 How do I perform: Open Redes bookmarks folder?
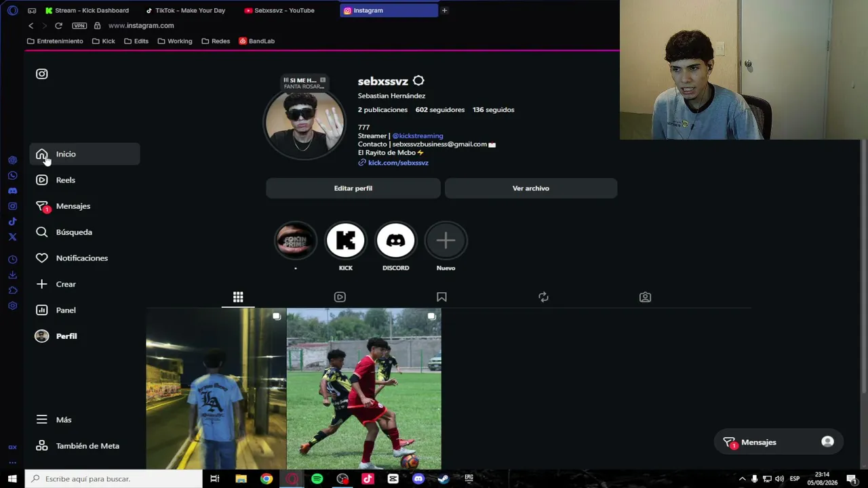coord(216,41)
